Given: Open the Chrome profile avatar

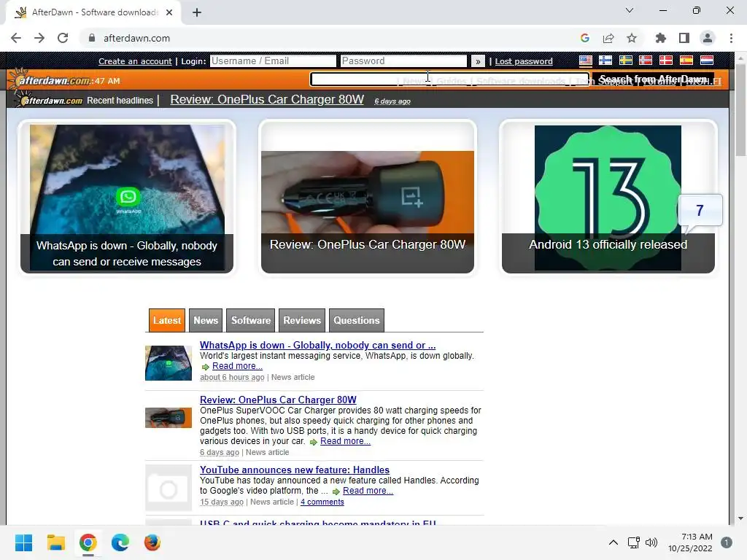Looking at the screenshot, I should [708, 38].
